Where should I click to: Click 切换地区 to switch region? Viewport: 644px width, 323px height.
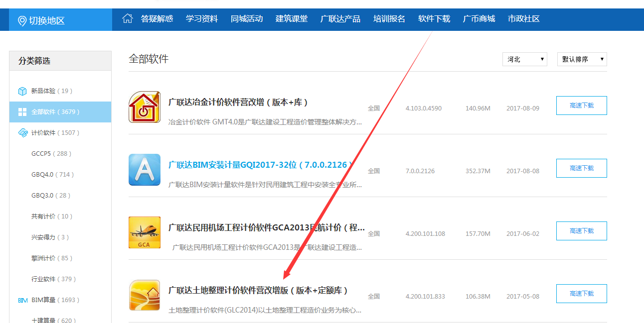click(x=47, y=21)
